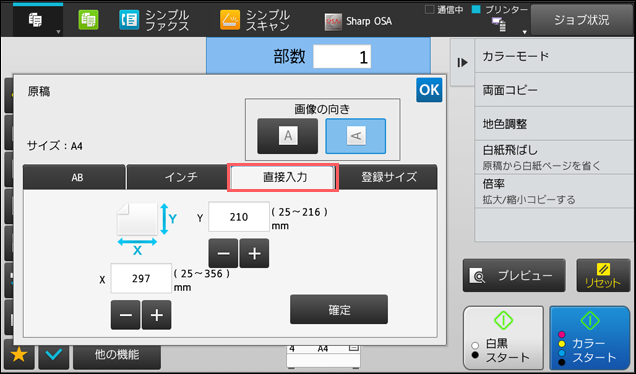Start black-and-white copy 白黒スタート

[503, 338]
